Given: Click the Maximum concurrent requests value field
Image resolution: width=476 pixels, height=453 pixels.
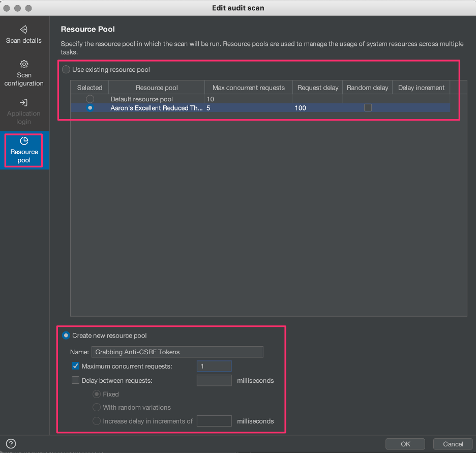Looking at the screenshot, I should click(x=214, y=366).
